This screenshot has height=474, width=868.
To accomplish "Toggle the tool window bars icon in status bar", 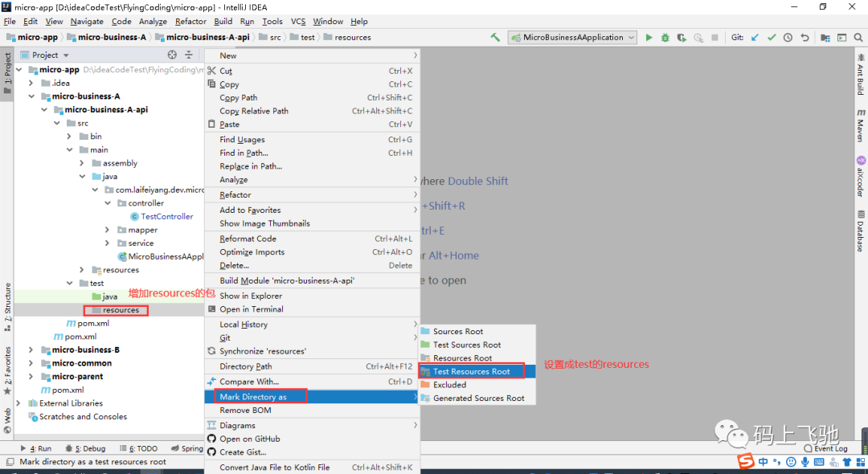I will pos(10,462).
